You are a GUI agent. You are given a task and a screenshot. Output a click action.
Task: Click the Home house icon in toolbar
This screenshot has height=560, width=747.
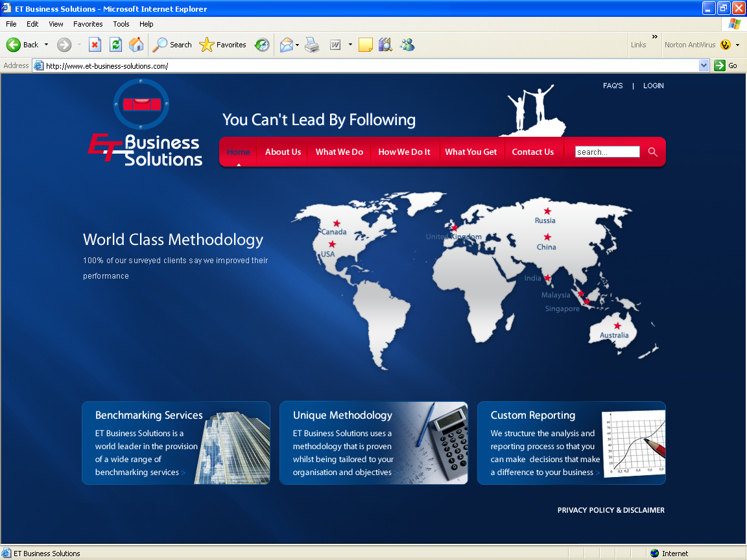point(136,45)
